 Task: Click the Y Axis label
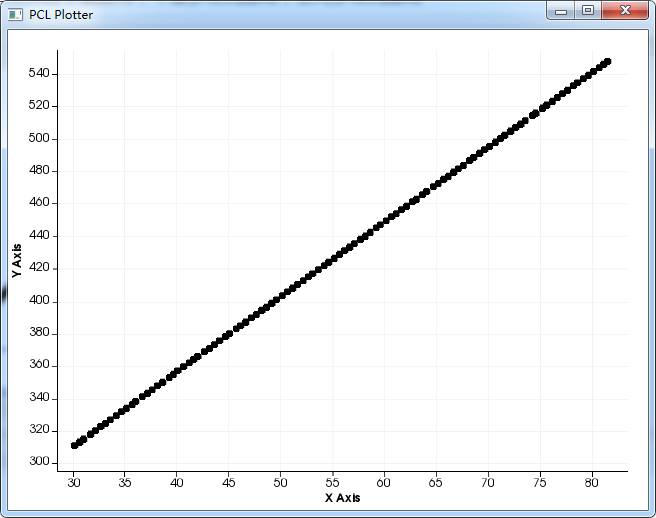click(16, 260)
